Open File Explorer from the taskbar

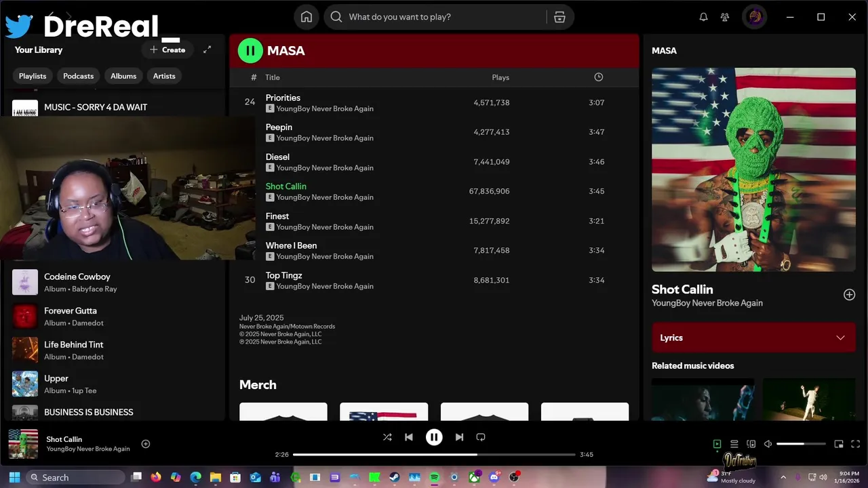216,477
